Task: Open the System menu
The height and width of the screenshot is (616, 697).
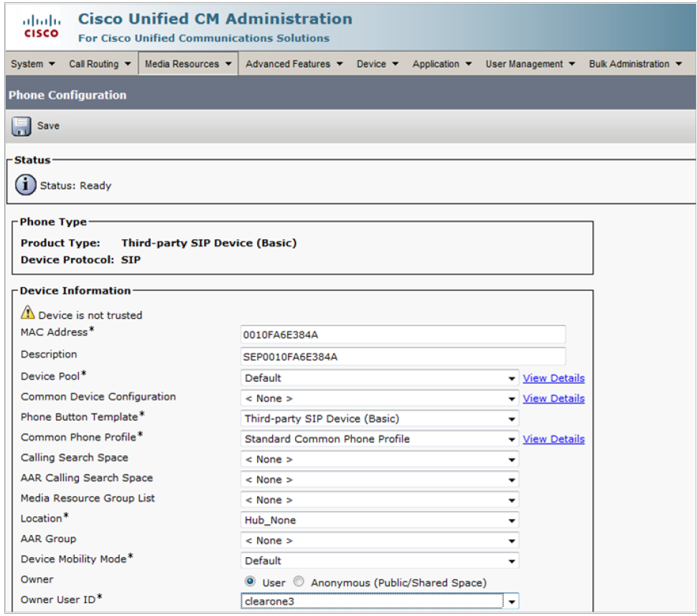Action: (x=33, y=64)
